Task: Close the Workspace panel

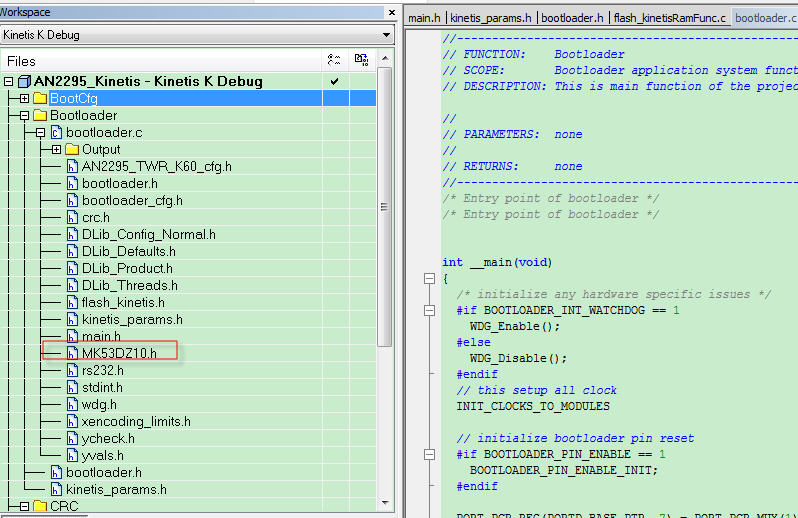Action: point(391,12)
